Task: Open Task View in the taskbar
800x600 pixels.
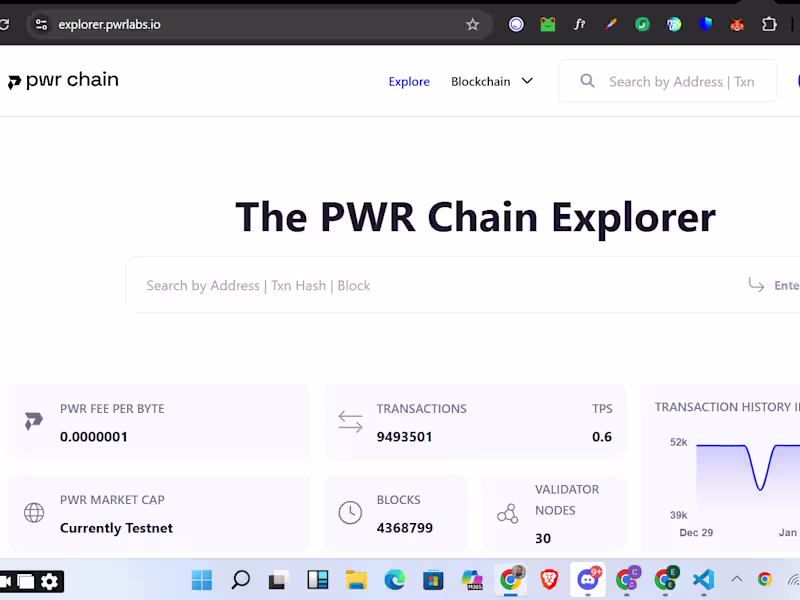Action: [279, 580]
